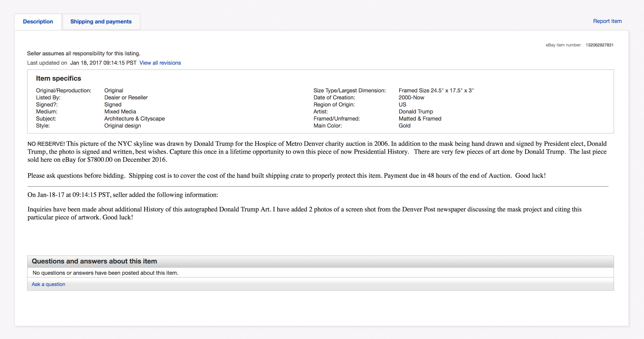Click the Main Color value Gold
This screenshot has width=644, height=339.
[x=405, y=126]
